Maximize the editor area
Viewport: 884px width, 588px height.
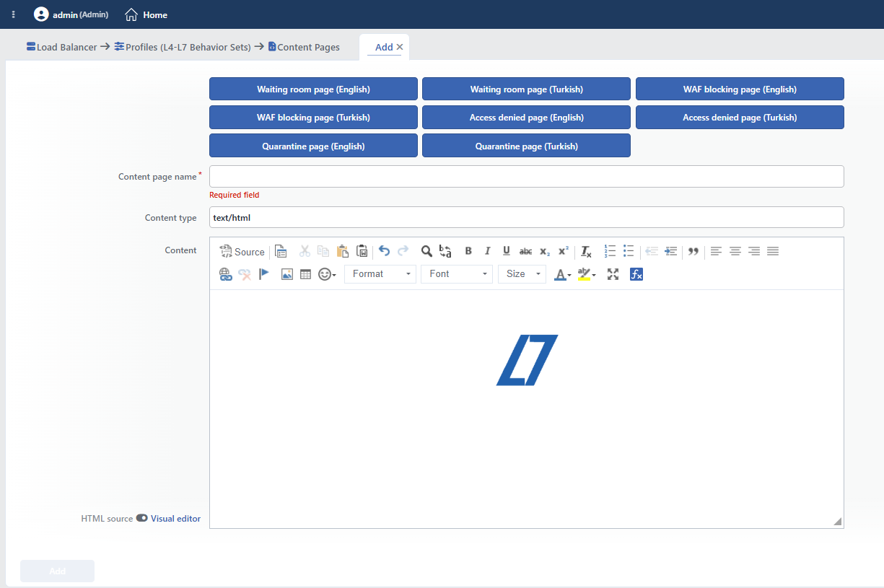click(x=613, y=274)
